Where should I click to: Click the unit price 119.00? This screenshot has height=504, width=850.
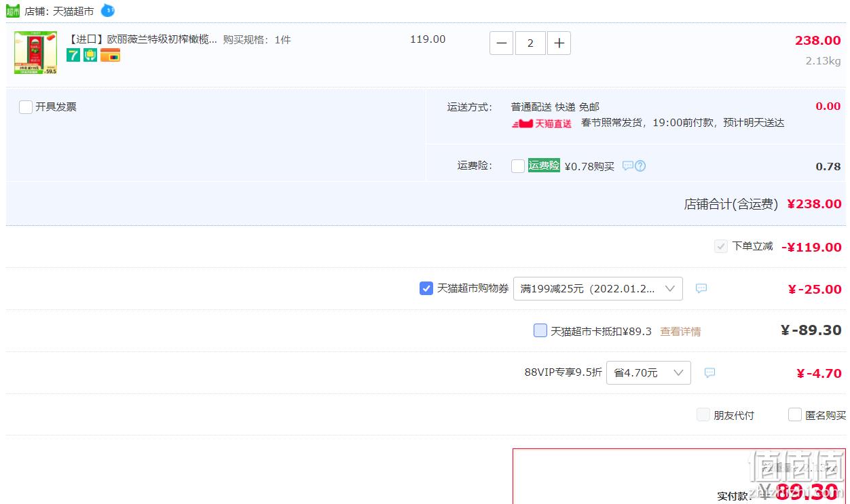point(428,39)
